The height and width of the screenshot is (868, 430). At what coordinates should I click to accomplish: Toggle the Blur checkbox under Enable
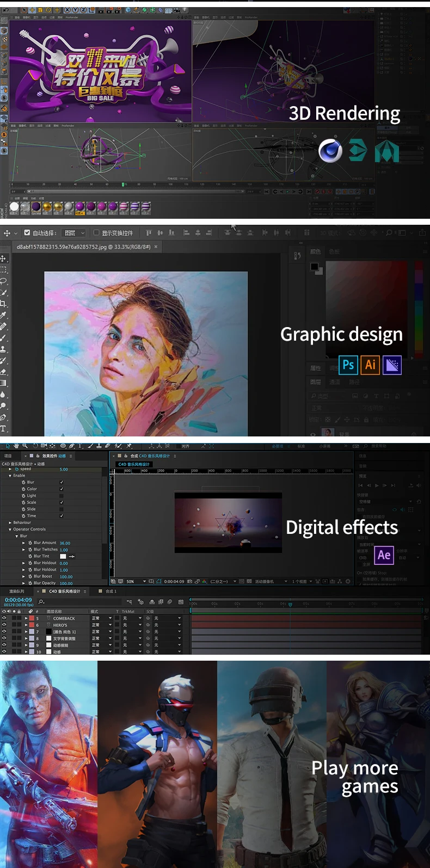click(x=62, y=482)
